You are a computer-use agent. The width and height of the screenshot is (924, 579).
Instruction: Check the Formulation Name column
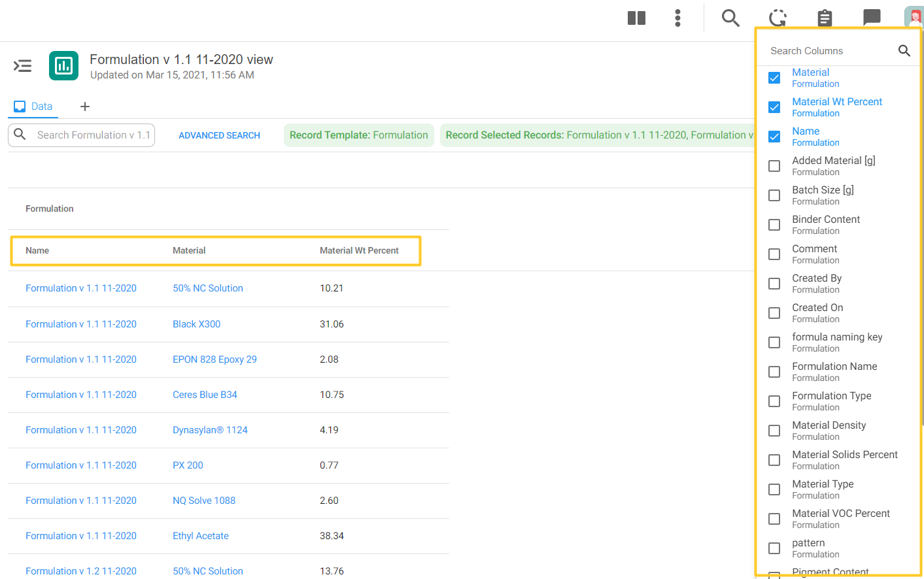(x=774, y=372)
